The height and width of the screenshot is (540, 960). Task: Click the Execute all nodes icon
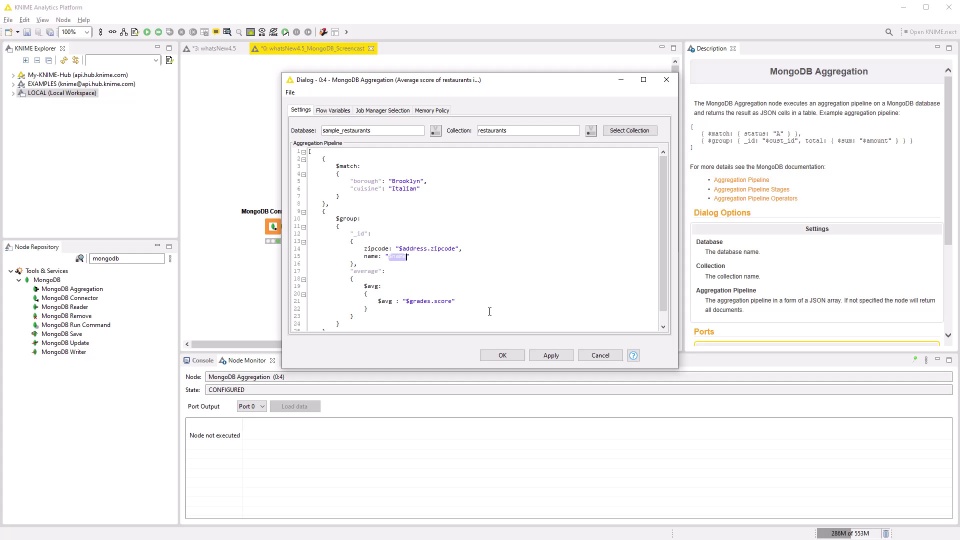tap(159, 32)
